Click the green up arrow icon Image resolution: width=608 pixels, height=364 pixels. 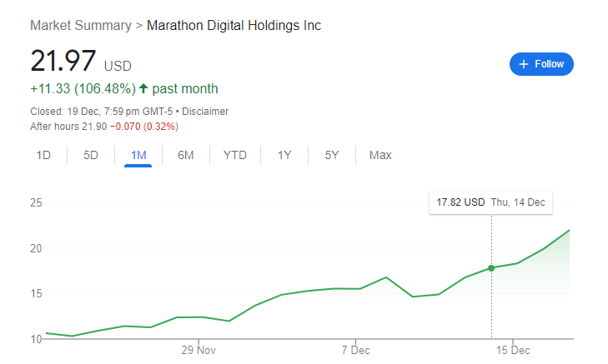point(143,88)
